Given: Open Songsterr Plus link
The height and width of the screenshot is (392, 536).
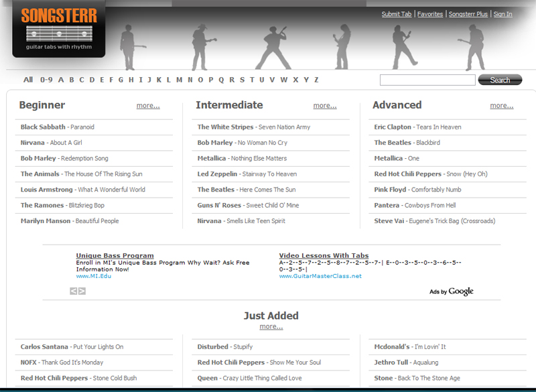Looking at the screenshot, I should (x=468, y=14).
